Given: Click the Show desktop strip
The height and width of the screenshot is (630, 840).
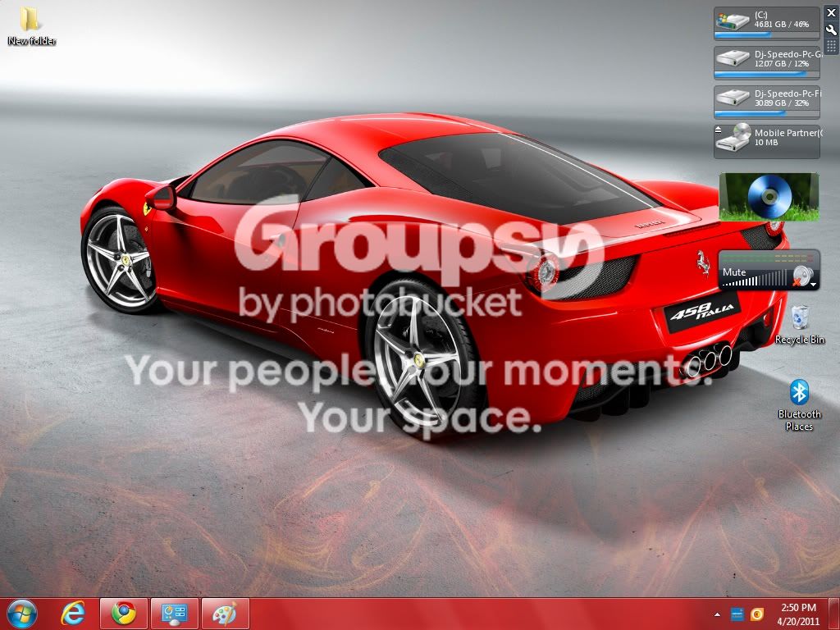Looking at the screenshot, I should (x=834, y=614).
